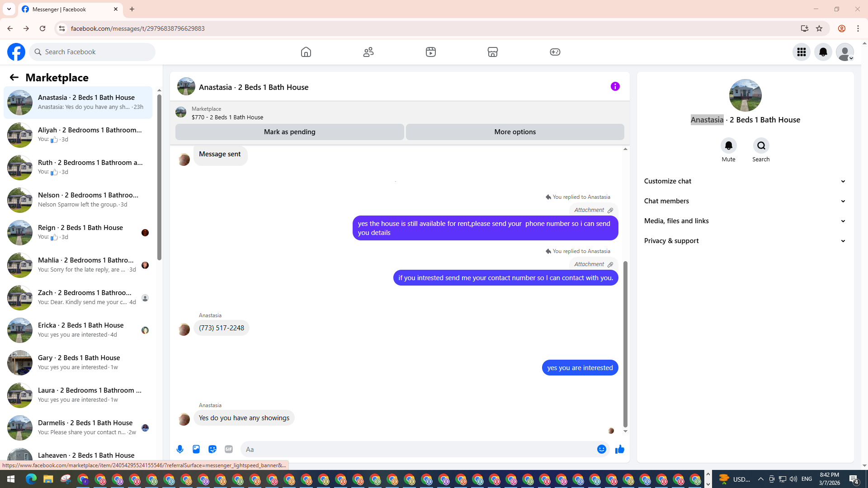Open the Facebook menu grid icon
868x488 pixels.
(802, 52)
